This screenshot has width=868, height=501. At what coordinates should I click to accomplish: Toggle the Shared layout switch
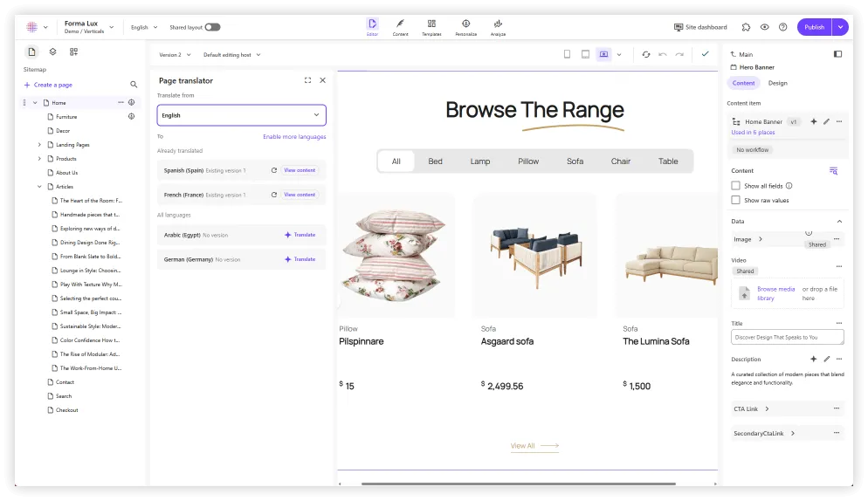[x=212, y=27]
